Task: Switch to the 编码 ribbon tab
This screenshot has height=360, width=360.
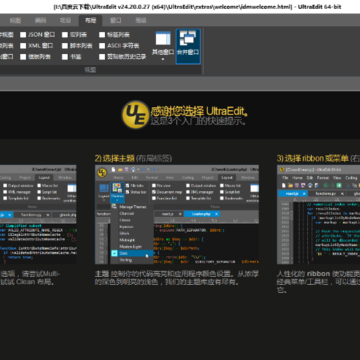Action: [x=40, y=21]
